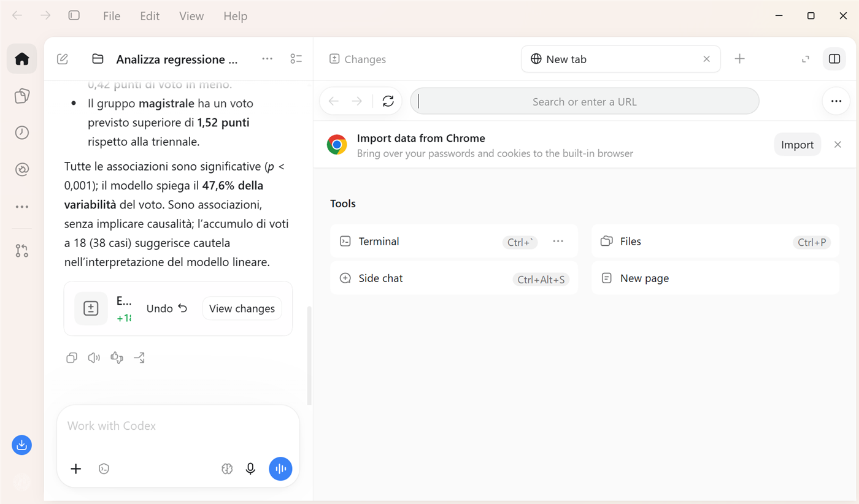Image resolution: width=859 pixels, height=504 pixels.
Task: Open the clock history icon in the sidebar
Action: click(22, 132)
